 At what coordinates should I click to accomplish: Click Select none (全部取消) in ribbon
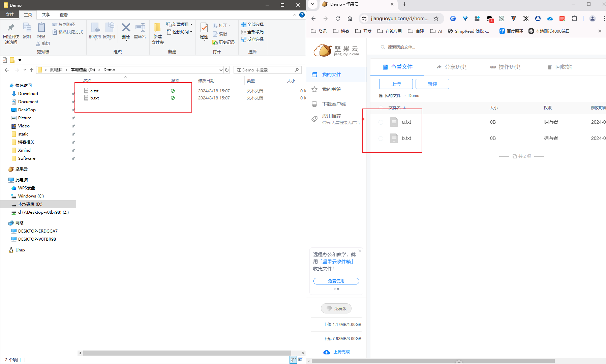pyautogui.click(x=252, y=32)
